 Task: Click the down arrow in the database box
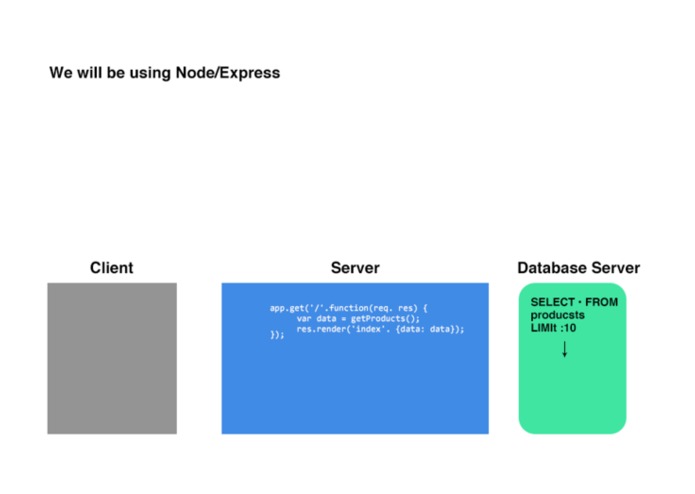click(x=565, y=349)
